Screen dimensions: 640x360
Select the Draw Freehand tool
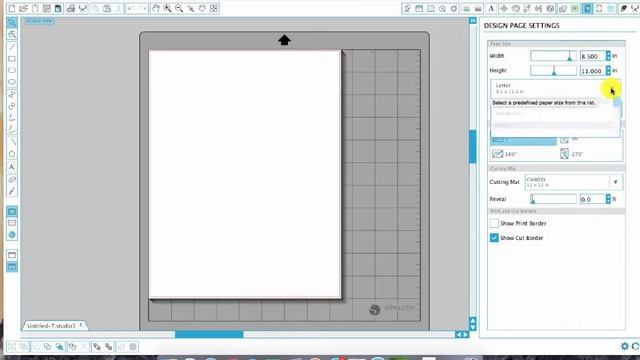12,118
